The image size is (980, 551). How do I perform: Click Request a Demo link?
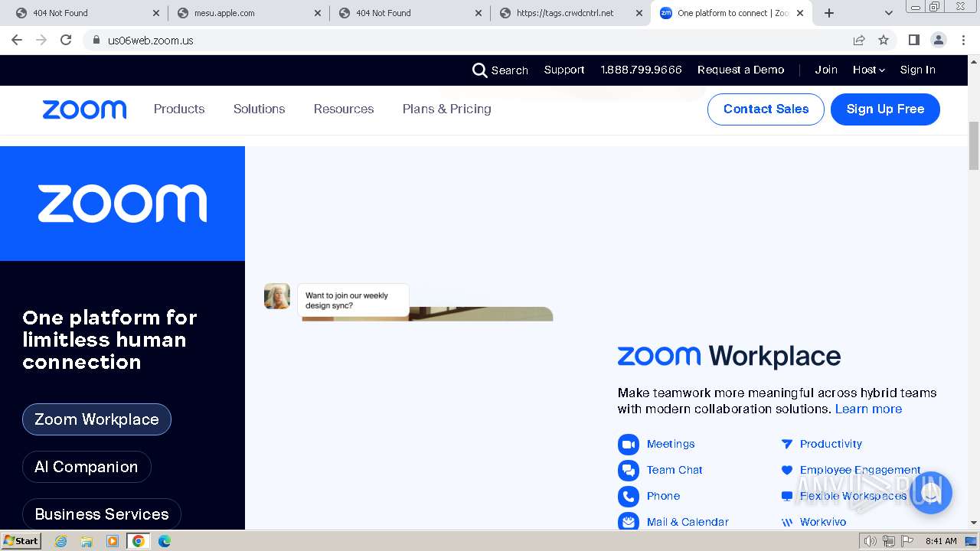point(740,70)
